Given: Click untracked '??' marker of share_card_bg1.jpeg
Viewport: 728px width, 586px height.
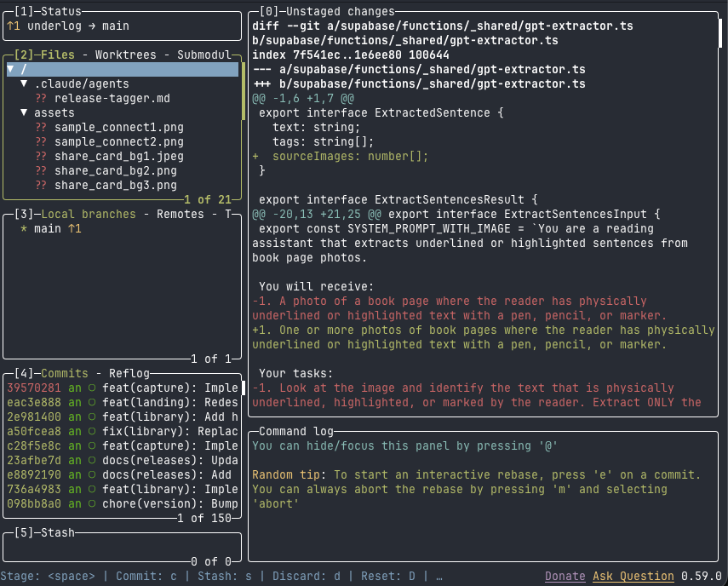Looking at the screenshot, I should click(x=41, y=156).
